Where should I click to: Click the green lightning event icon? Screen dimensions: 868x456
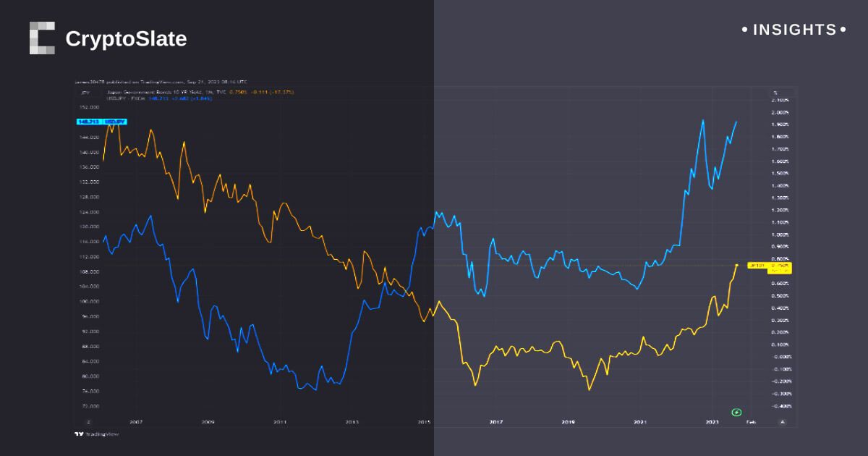[x=736, y=412]
